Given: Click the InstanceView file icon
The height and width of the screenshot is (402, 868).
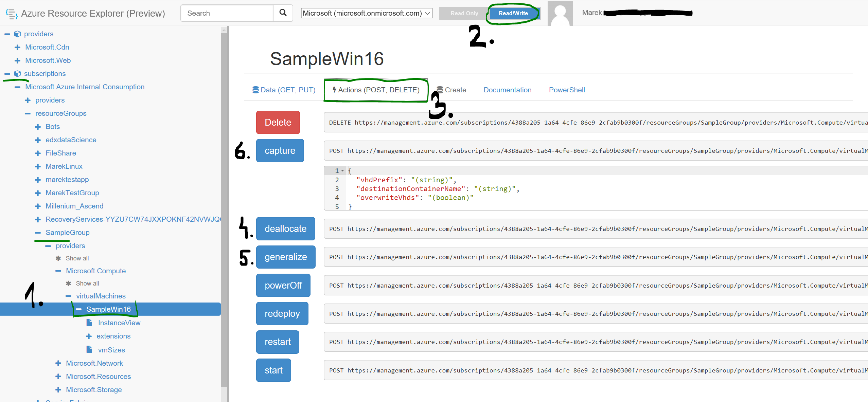Looking at the screenshot, I should (x=89, y=323).
